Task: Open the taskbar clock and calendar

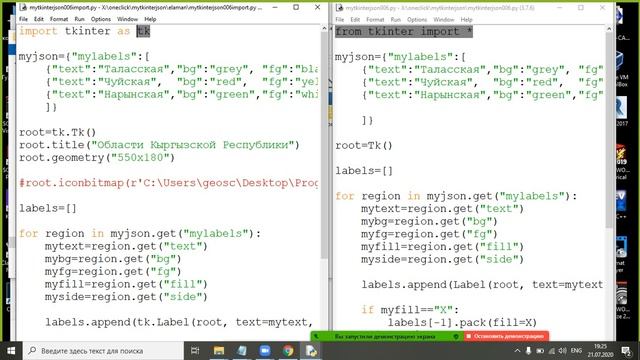Action: tap(600, 351)
